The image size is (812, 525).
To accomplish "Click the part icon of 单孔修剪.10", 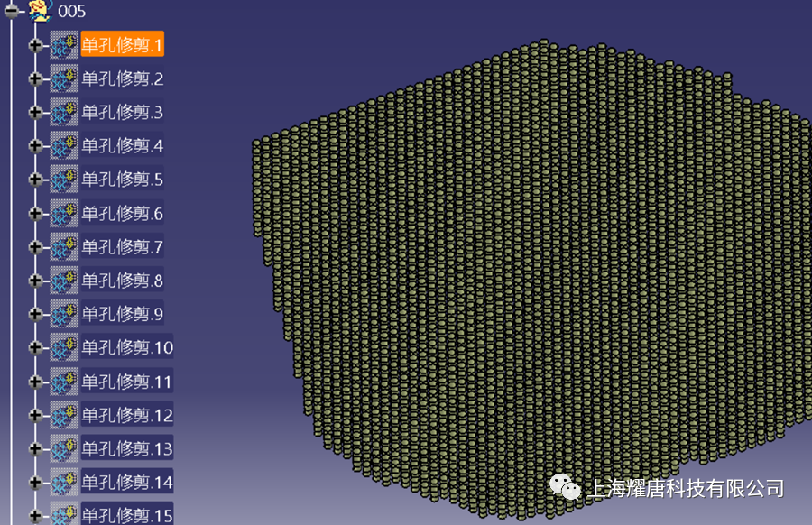I will (x=64, y=347).
